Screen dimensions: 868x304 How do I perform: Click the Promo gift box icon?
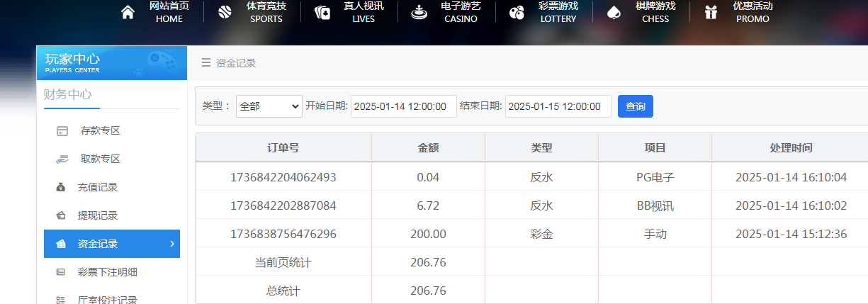[711, 13]
